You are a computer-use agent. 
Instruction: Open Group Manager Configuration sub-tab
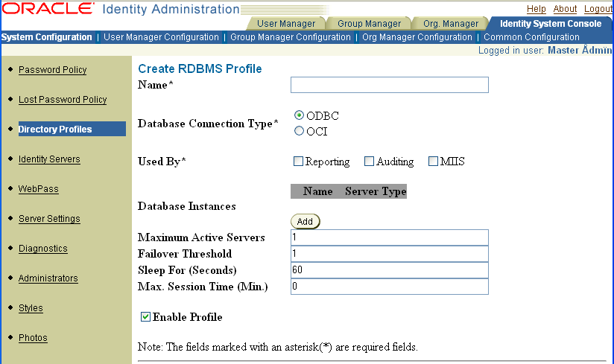coord(290,37)
